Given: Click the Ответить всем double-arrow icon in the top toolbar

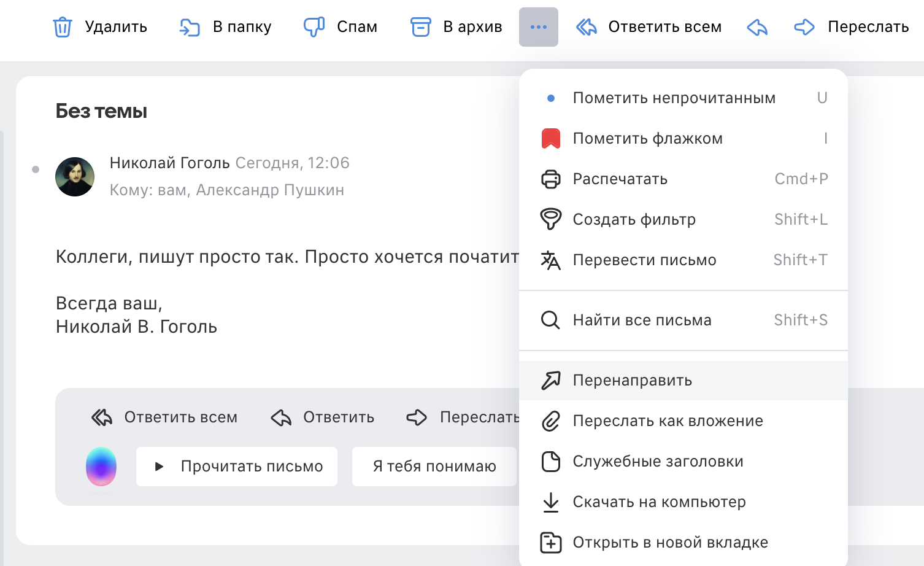Looking at the screenshot, I should (587, 27).
